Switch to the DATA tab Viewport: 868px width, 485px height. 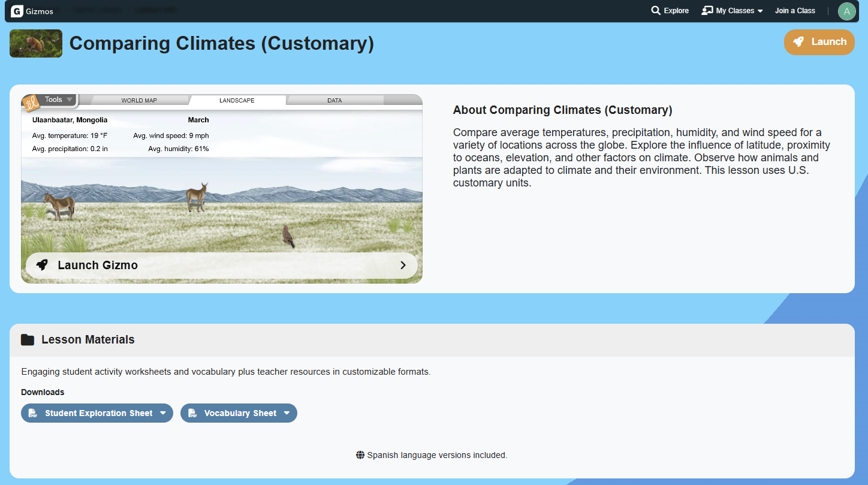pos(334,101)
